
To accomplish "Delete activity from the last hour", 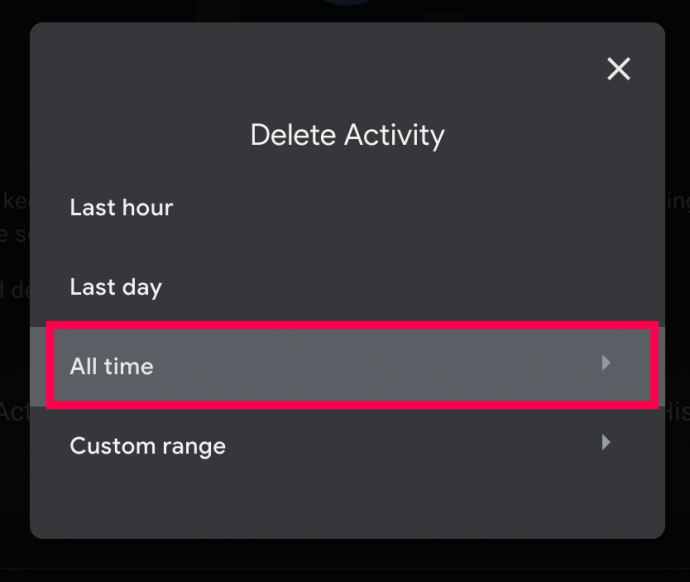I will click(121, 208).
